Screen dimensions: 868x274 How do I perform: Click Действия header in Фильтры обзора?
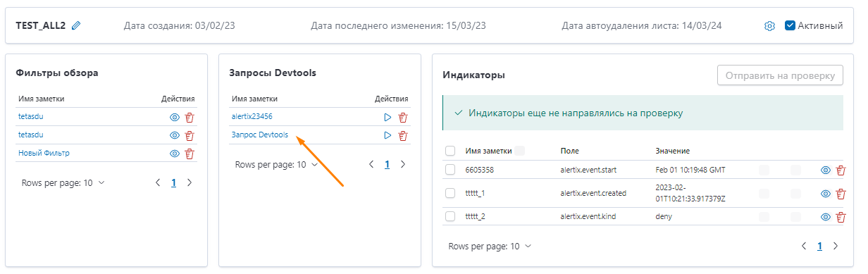click(x=178, y=99)
